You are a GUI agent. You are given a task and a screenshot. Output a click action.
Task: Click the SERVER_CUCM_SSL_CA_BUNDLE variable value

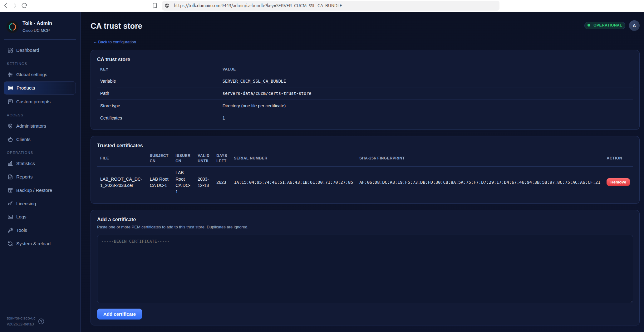pyautogui.click(x=254, y=81)
